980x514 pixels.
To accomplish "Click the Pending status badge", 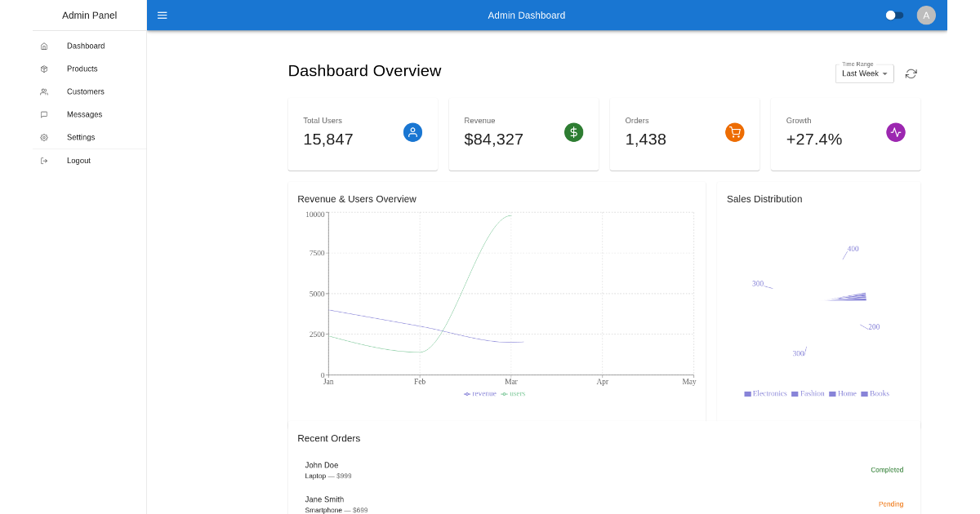I will click(890, 503).
